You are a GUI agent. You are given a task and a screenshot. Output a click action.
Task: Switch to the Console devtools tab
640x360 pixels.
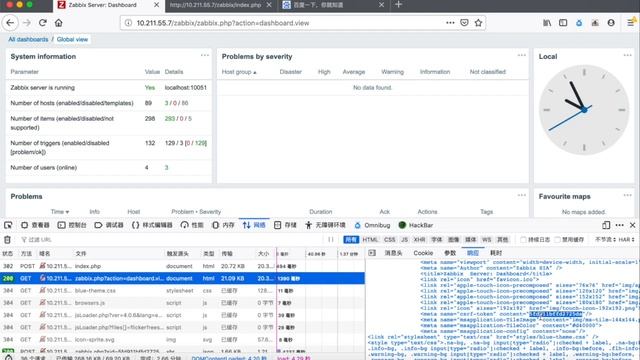72,225
